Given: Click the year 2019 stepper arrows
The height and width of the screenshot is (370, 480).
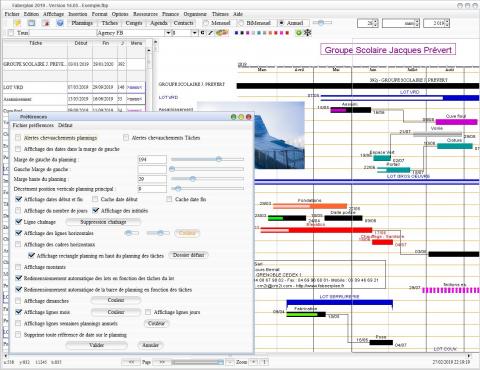Looking at the screenshot, I should (447, 23).
